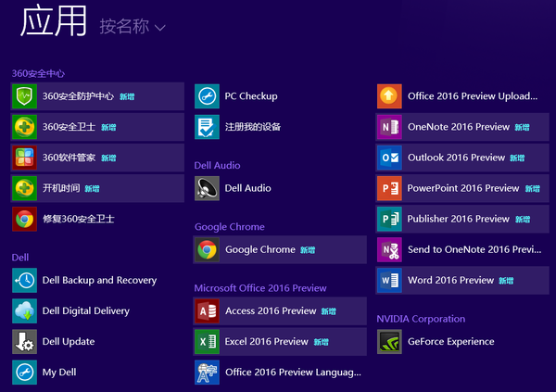Open the 按名称 sort dropdown
The width and height of the screenshot is (556, 392).
133,27
